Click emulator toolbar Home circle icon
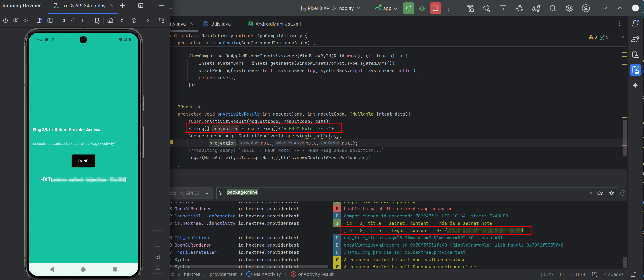Image resolution: width=644 pixels, height=280 pixels. click(73, 20)
